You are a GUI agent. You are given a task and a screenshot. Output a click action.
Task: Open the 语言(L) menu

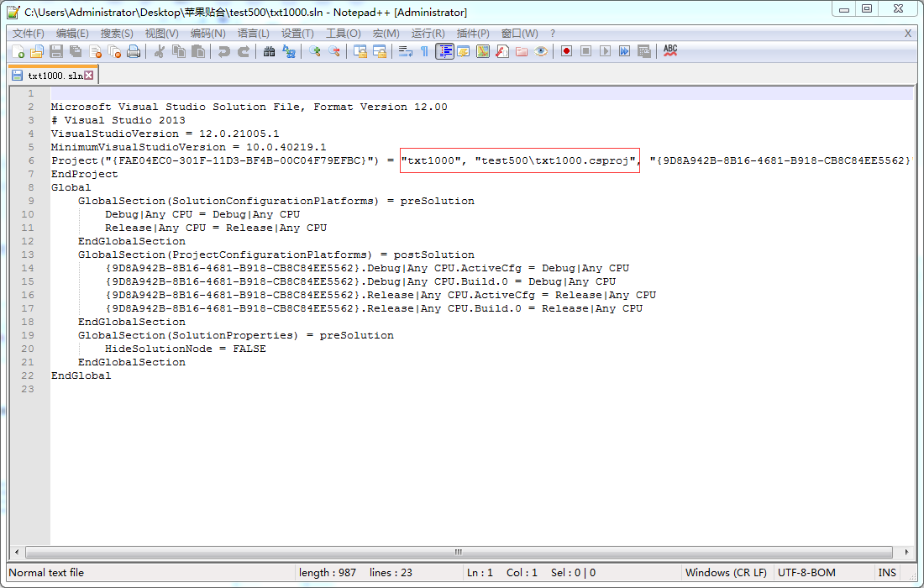(254, 33)
